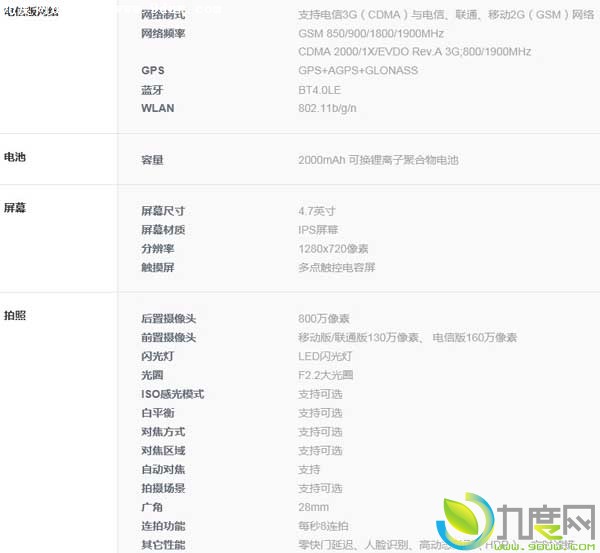Viewport: 600px width, 553px height.
Task: Click 支持可选 beside 拍摄场景
Action: coord(320,488)
